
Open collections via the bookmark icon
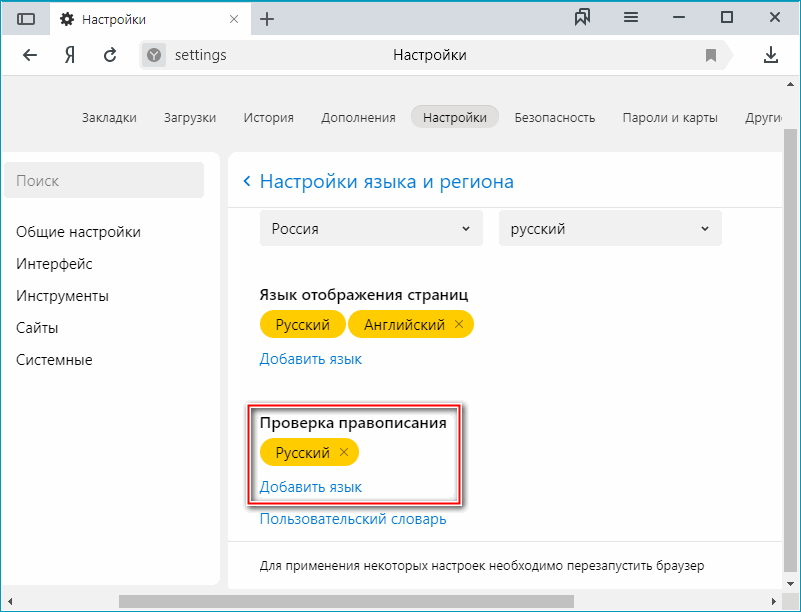coord(583,17)
